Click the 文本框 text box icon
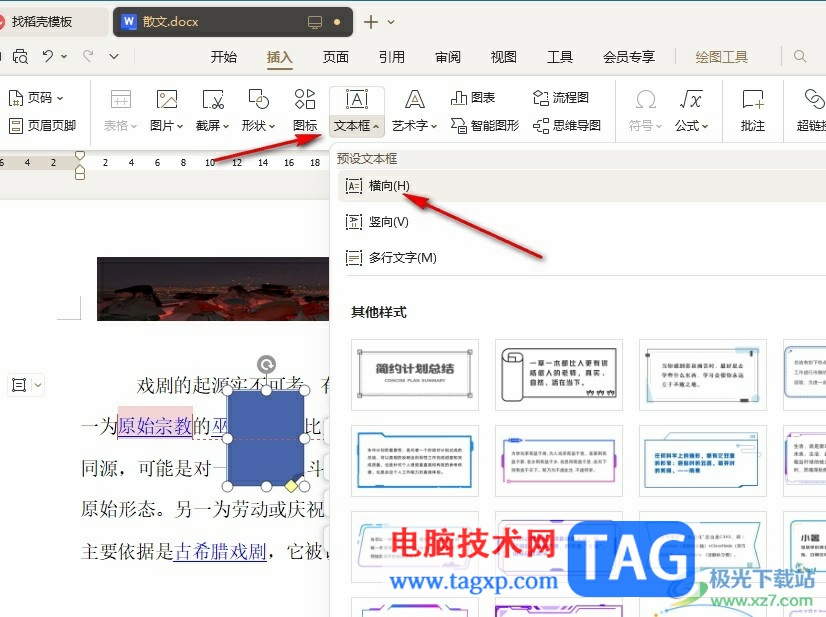The image size is (826, 617). click(x=357, y=99)
